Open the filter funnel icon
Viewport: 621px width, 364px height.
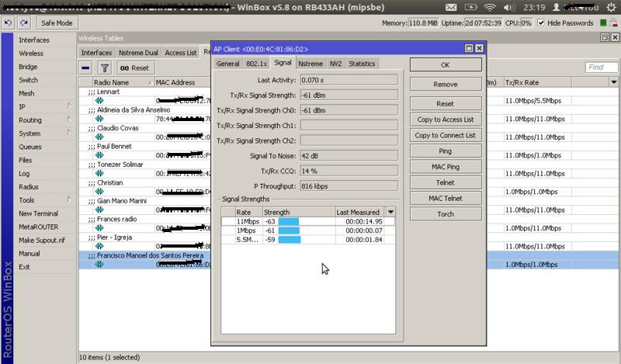pyautogui.click(x=105, y=68)
